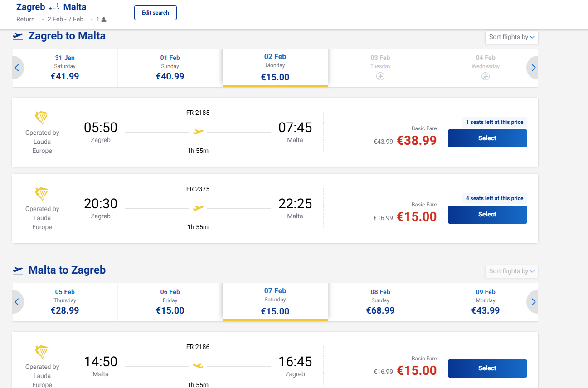Click the passenger count icon in header
Viewport: 588px width, 388px height.
click(104, 20)
